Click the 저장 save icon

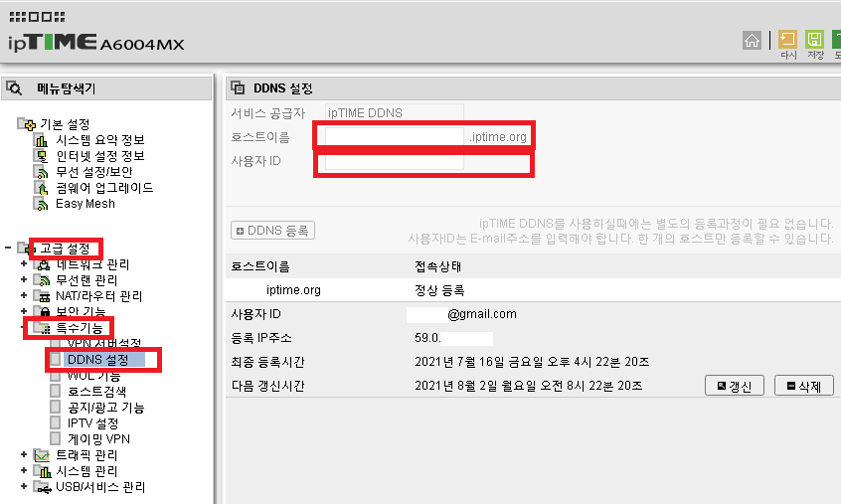[x=814, y=40]
